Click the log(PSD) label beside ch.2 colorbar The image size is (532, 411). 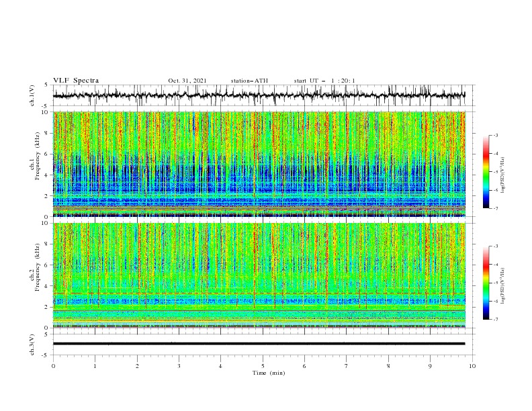503,285
